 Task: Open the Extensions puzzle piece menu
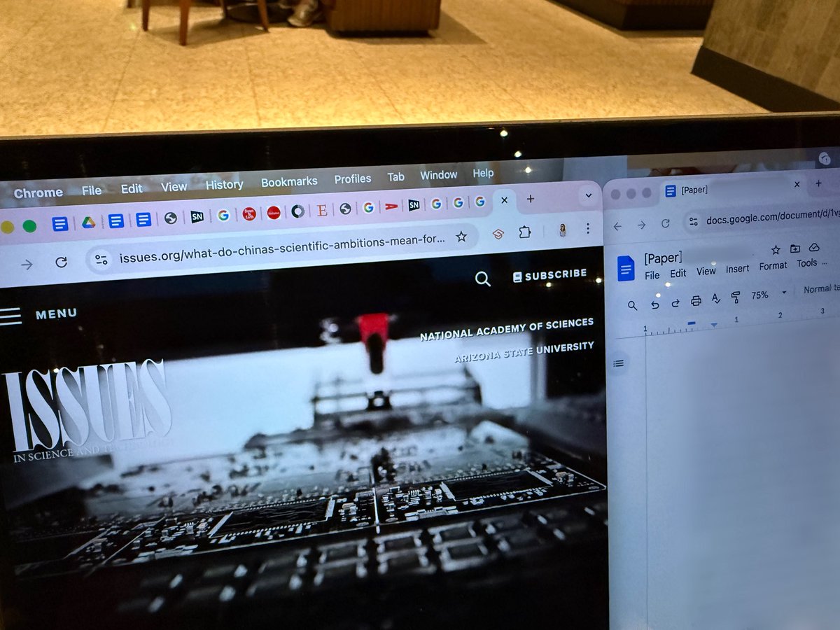coord(524,232)
